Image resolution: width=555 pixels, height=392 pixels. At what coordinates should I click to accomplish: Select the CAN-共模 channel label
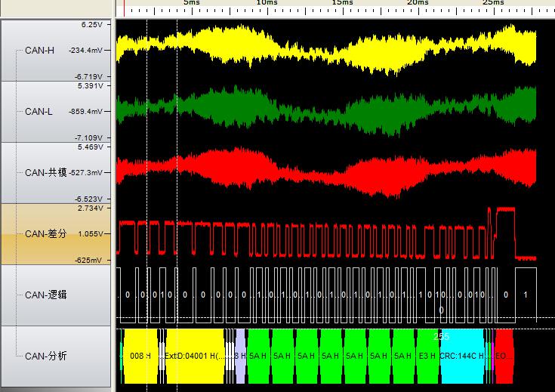point(46,173)
